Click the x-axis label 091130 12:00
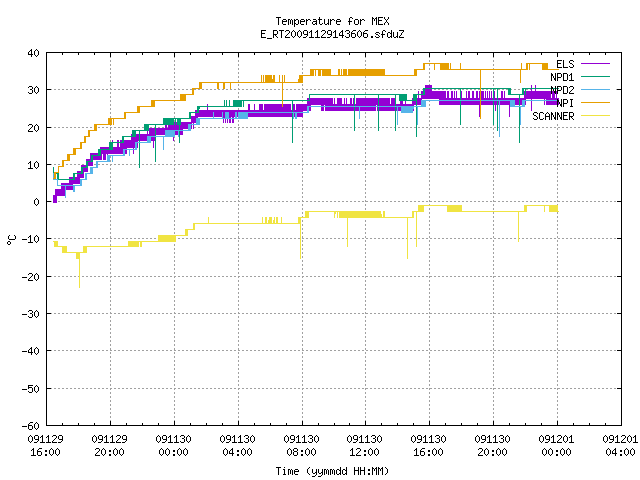This screenshot has width=640, height=480. click(365, 446)
